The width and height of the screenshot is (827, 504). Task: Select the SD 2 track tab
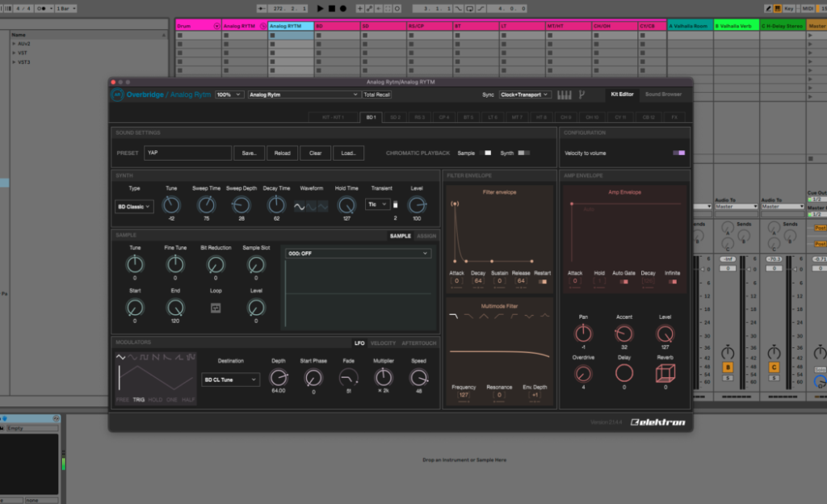[395, 117]
